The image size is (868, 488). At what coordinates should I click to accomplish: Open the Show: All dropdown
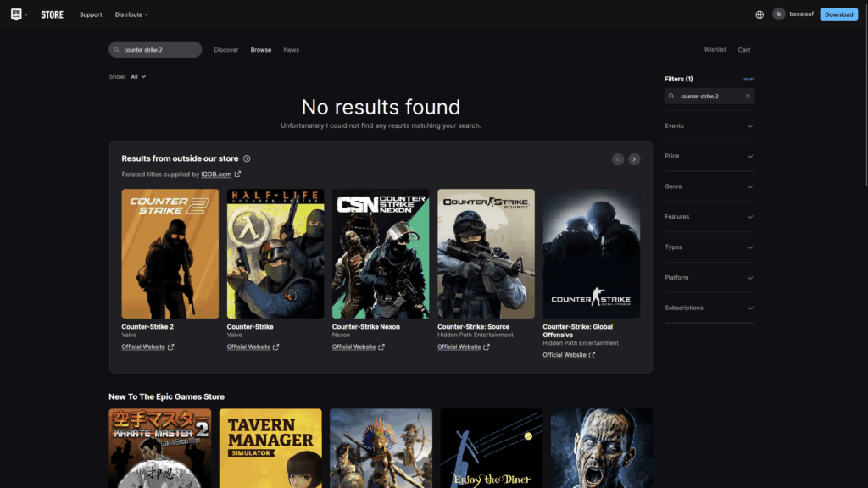click(x=138, y=77)
